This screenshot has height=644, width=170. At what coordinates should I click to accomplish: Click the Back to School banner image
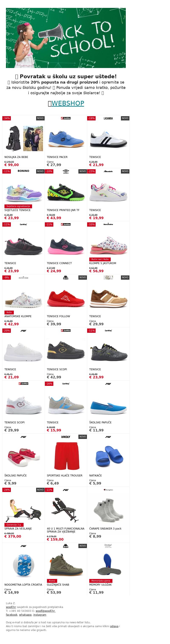66,38
